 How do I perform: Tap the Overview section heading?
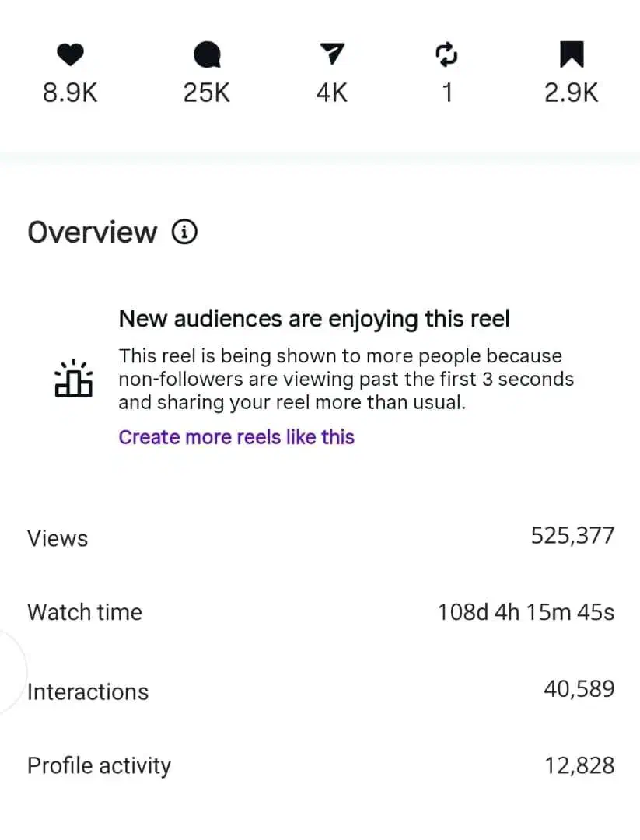(x=92, y=233)
